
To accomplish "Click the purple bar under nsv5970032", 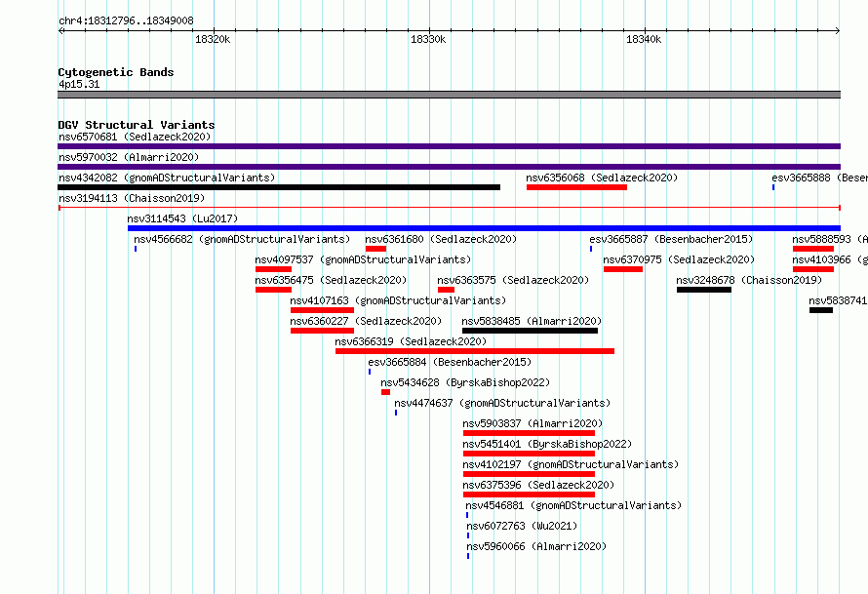I will [x=449, y=167].
